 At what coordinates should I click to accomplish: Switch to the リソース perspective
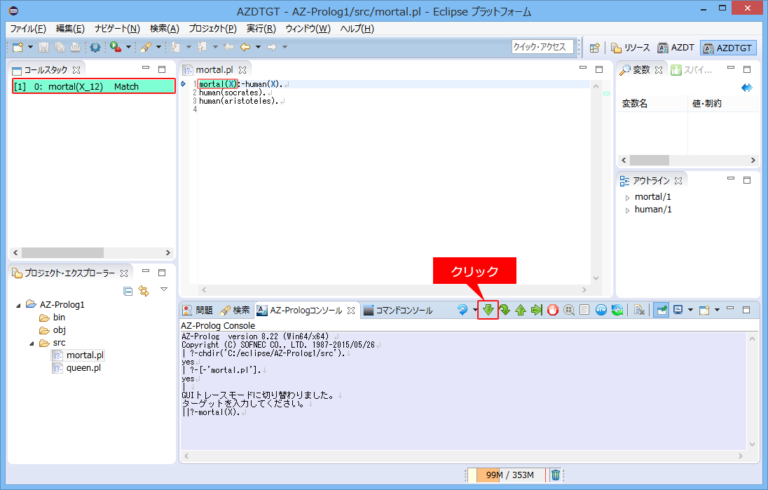click(x=631, y=47)
